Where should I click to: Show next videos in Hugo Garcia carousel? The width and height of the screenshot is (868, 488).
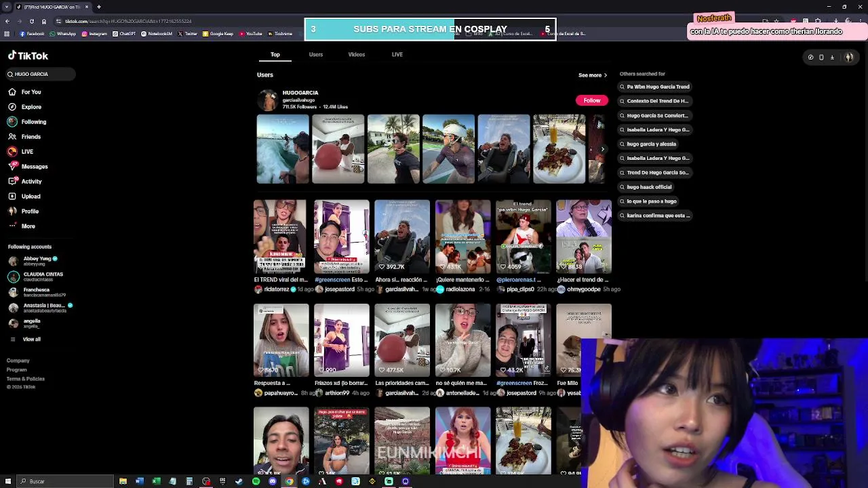[603, 149]
